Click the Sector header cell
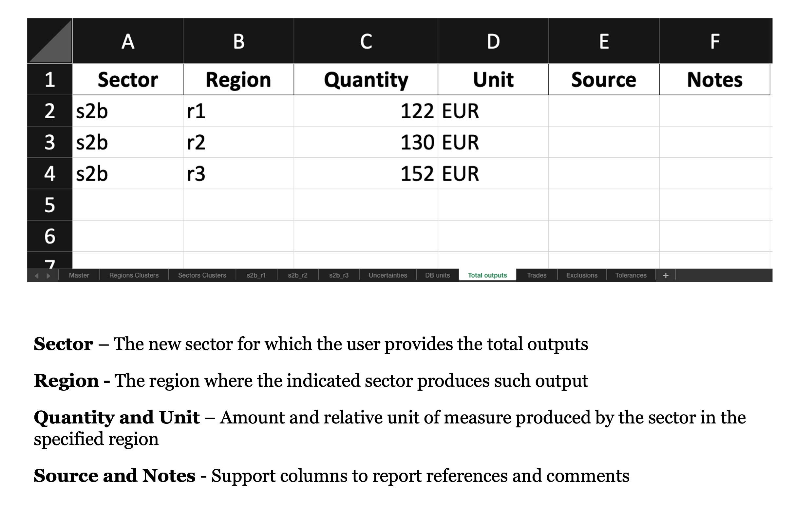812x509 pixels. tap(128, 79)
